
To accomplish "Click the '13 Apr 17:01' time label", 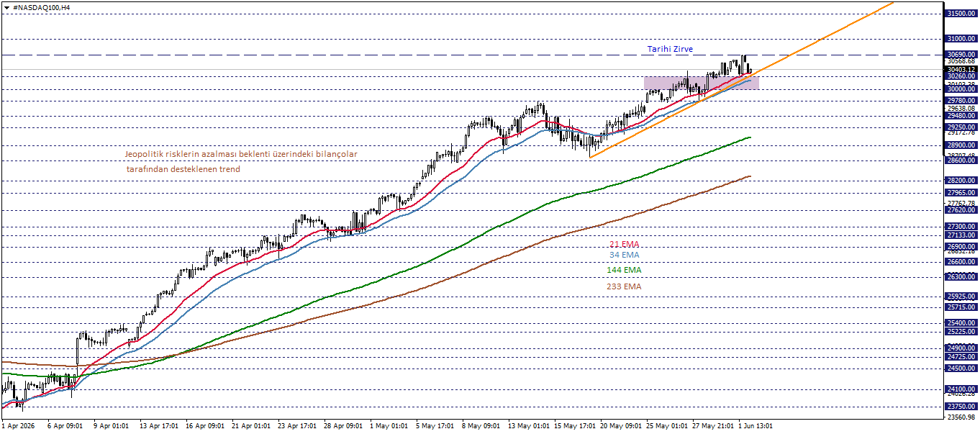I will click(158, 426).
